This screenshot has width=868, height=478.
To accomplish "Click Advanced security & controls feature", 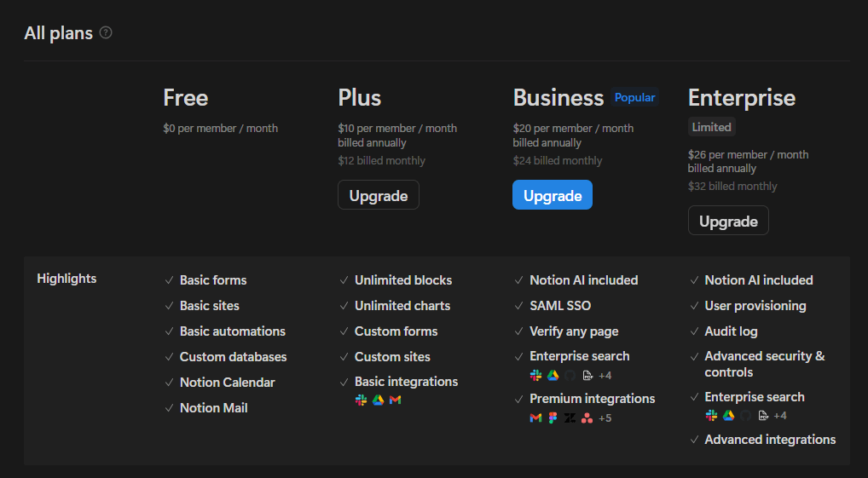I will [x=765, y=364].
